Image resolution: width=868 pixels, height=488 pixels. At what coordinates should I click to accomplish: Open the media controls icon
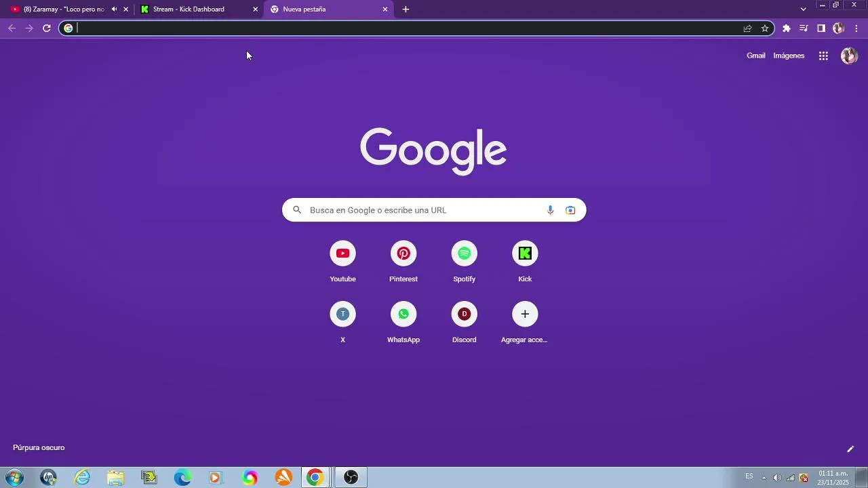804,28
